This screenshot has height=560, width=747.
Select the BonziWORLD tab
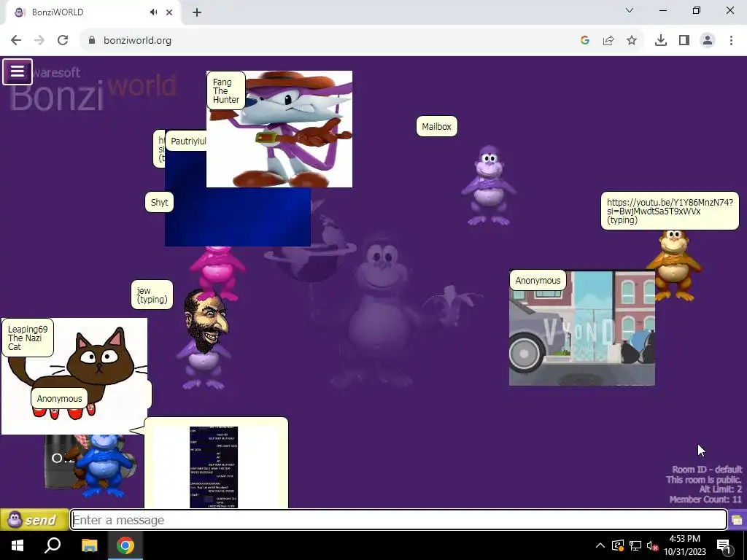click(90, 12)
